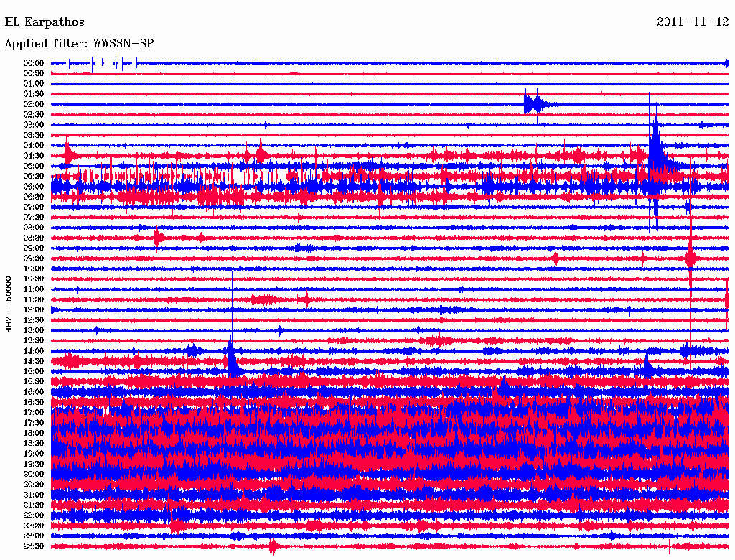This screenshot has height=560, width=735.
Task: Select the 14:30 time label
Action: pos(34,362)
